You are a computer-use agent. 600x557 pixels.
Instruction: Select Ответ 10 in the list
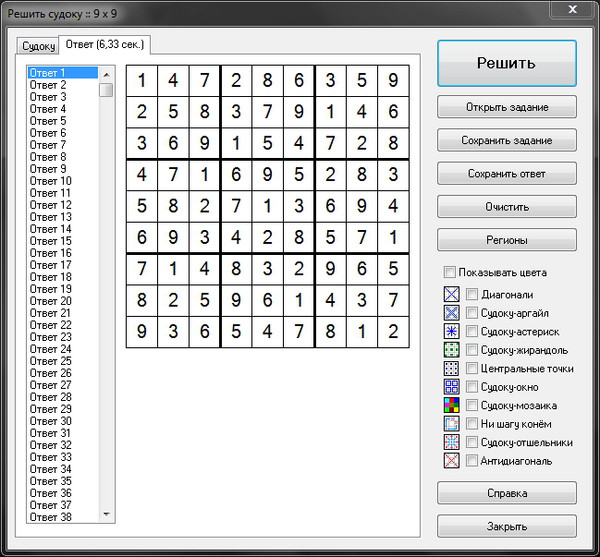(63, 181)
